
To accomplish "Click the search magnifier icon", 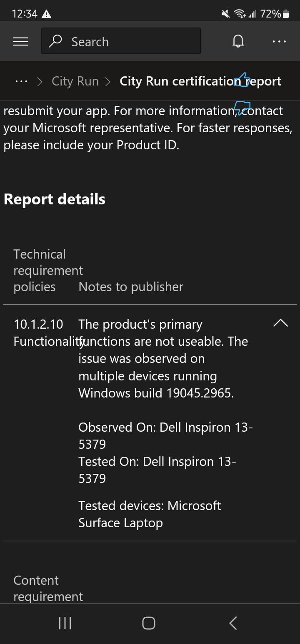I will [55, 41].
